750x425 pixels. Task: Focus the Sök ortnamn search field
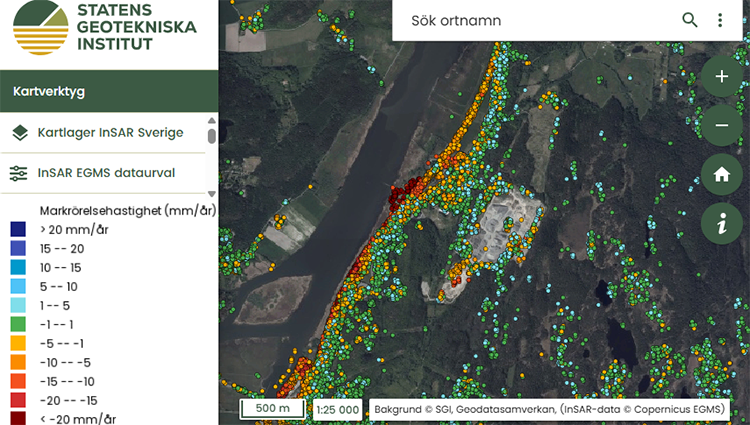535,20
